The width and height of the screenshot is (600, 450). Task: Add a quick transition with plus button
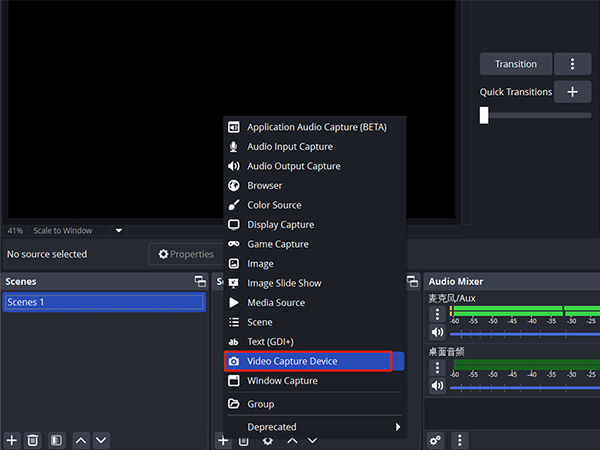pyautogui.click(x=572, y=92)
